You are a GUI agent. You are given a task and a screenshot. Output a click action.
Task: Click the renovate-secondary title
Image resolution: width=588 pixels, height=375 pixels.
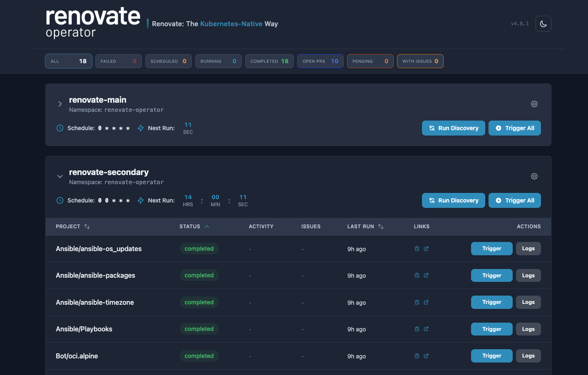[x=109, y=172]
